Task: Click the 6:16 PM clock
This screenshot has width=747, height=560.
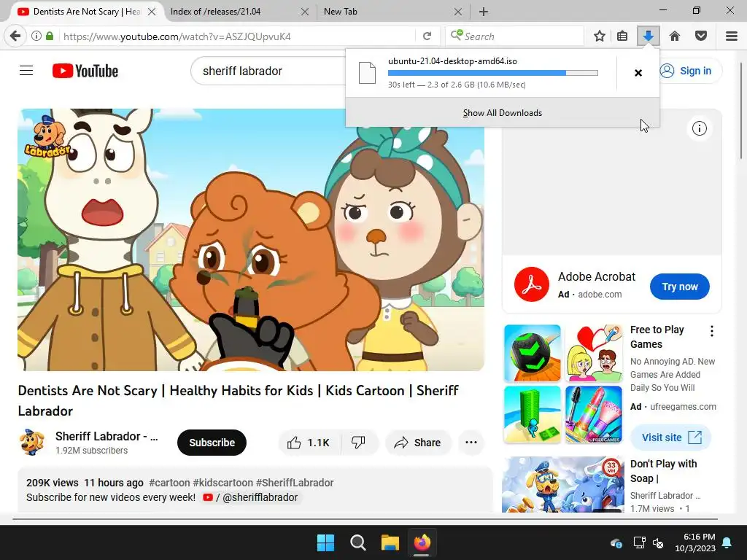Action: [700, 537]
